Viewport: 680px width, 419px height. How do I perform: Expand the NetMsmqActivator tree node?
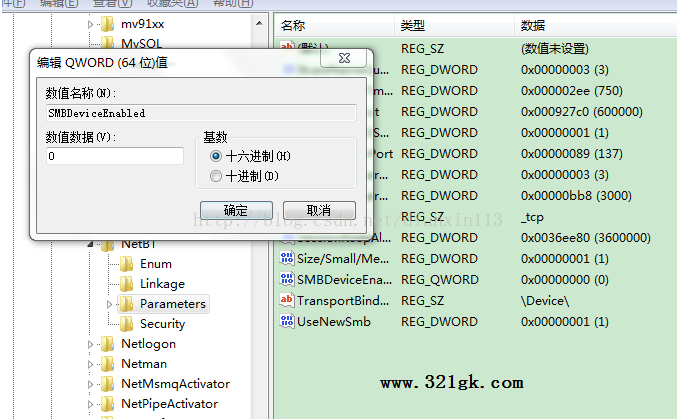[90, 384]
